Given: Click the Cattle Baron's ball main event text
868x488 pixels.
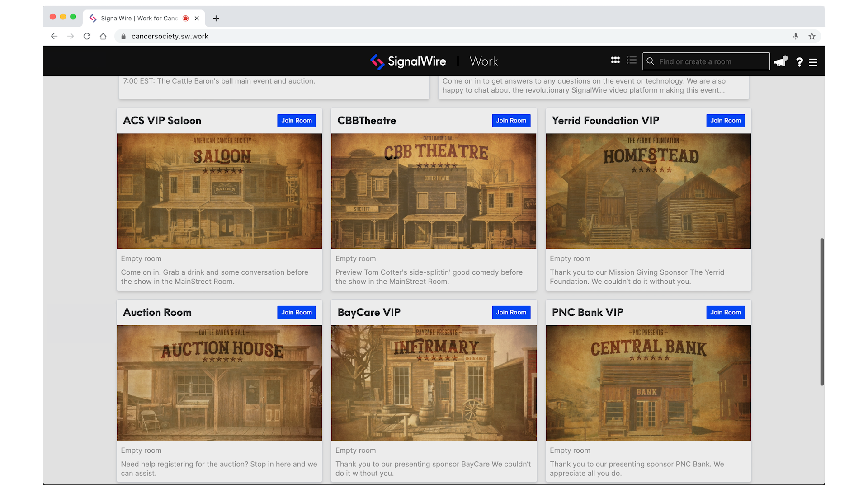Looking at the screenshot, I should pos(219,81).
